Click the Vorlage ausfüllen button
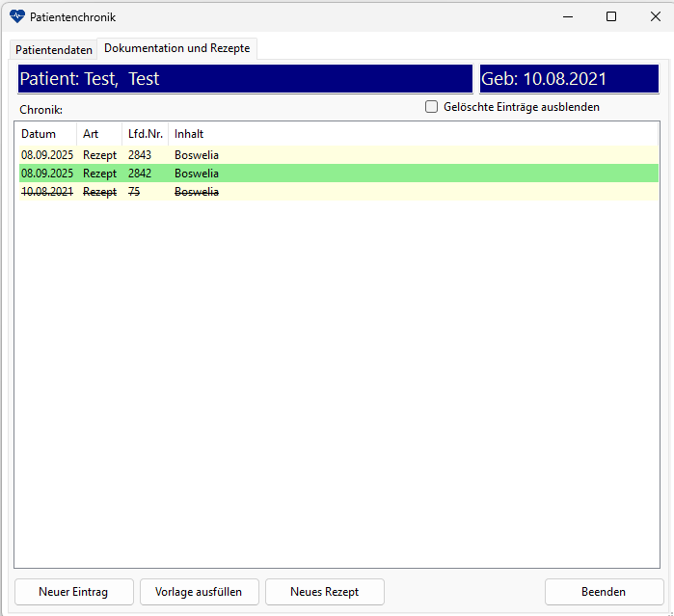Viewport: 674px width, 616px height. tap(200, 592)
